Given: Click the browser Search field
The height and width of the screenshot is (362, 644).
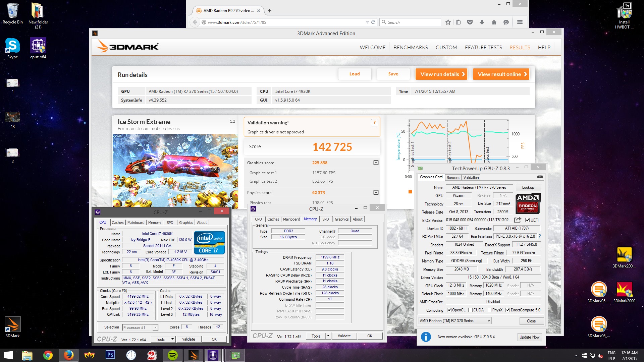Looking at the screenshot, I should (411, 22).
